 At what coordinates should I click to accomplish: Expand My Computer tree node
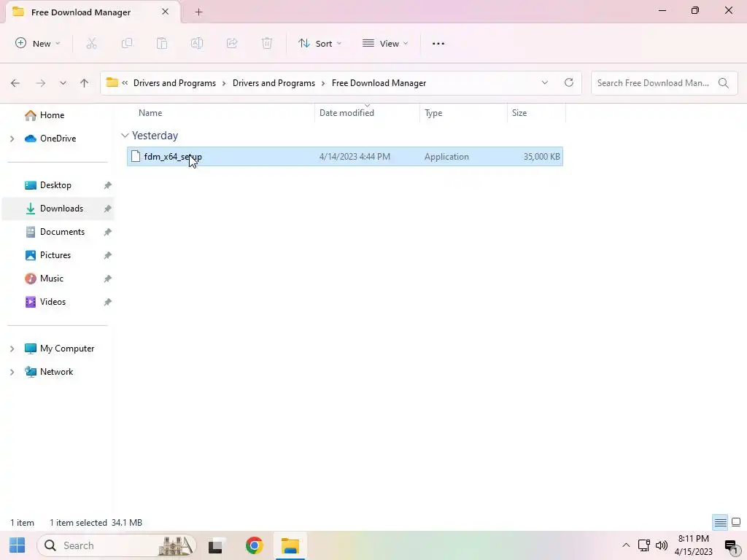coord(12,349)
